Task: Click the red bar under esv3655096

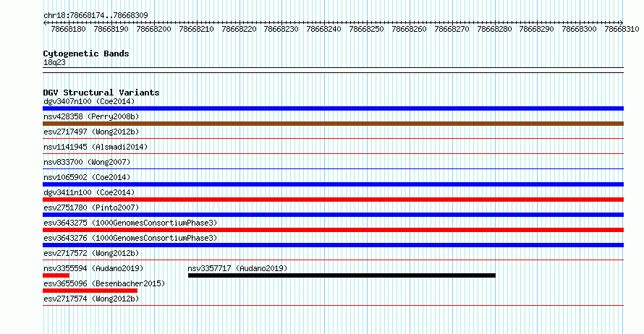Action: (x=90, y=291)
